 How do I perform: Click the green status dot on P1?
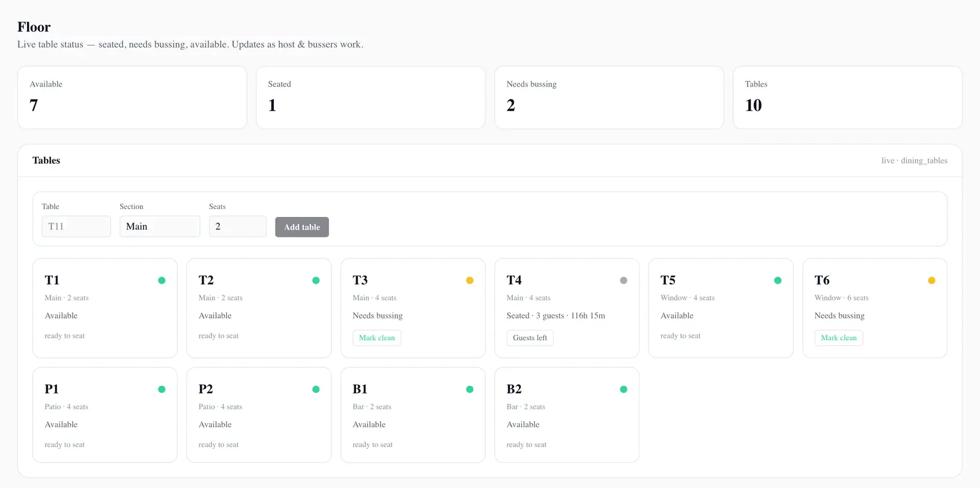pyautogui.click(x=162, y=389)
